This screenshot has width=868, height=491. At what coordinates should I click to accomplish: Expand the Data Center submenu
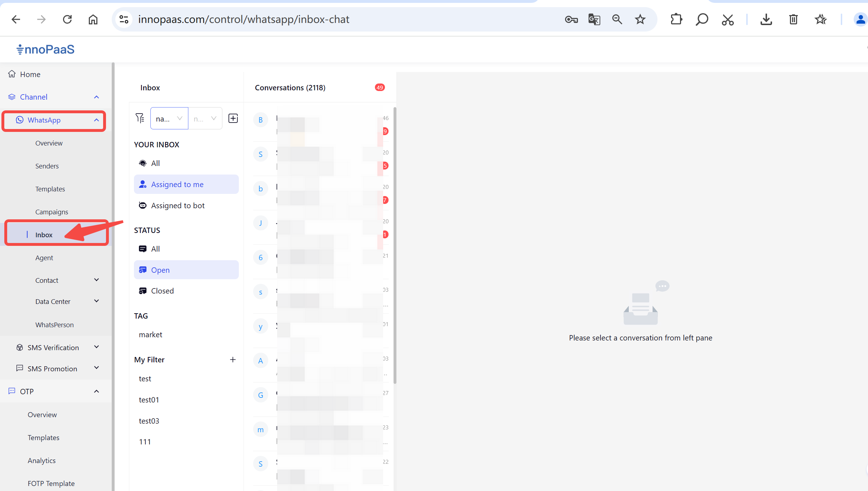(x=96, y=301)
